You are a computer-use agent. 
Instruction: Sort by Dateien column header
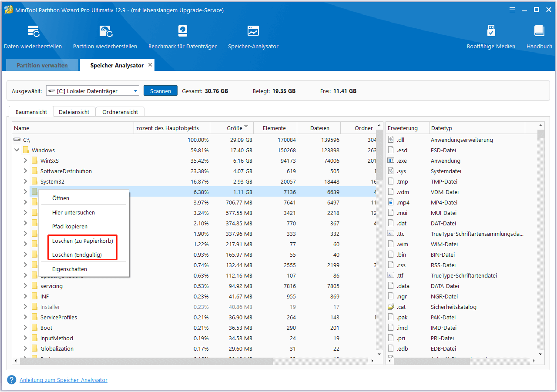[x=319, y=128]
